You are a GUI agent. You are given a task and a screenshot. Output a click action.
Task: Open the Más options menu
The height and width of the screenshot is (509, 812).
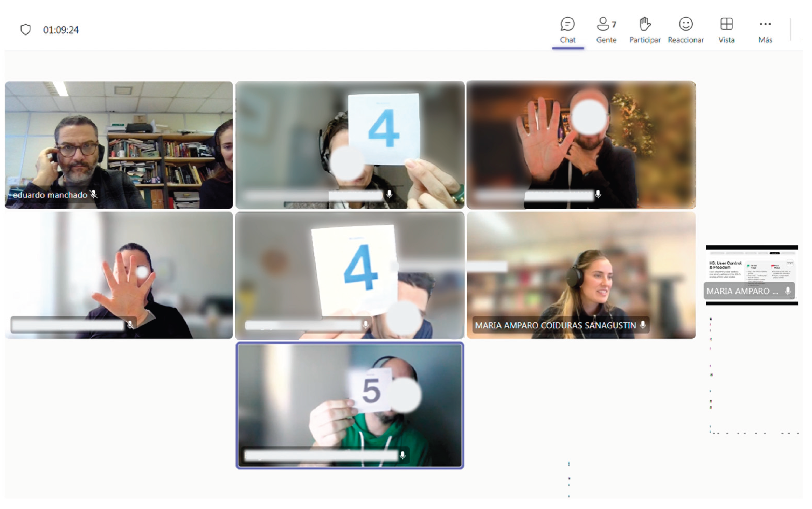click(765, 30)
